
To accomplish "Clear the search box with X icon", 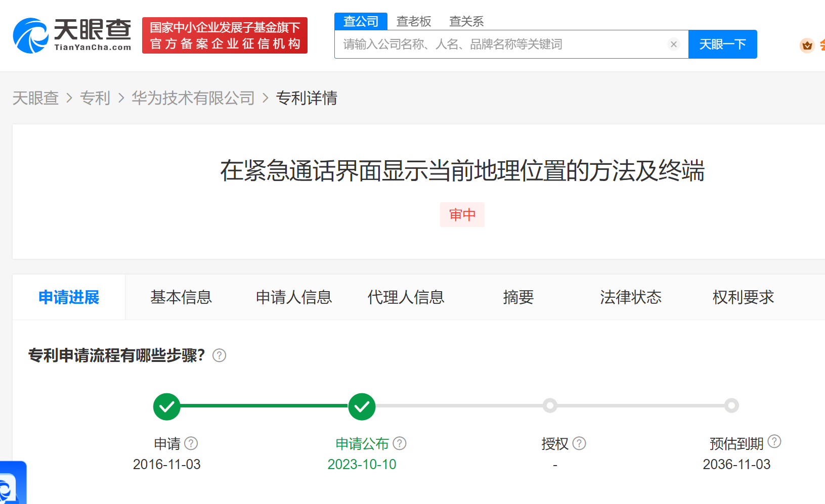I will (673, 44).
